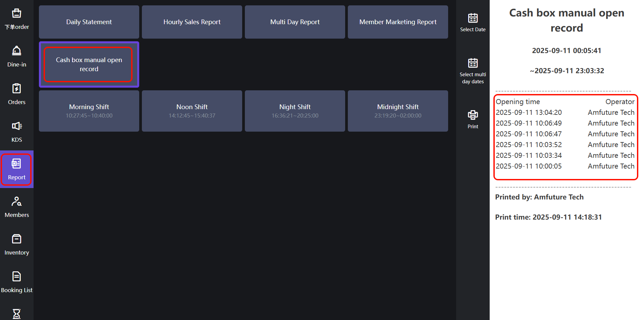Image resolution: width=644 pixels, height=320 pixels.
Task: Open the Hourly Sales Report
Action: 192,22
